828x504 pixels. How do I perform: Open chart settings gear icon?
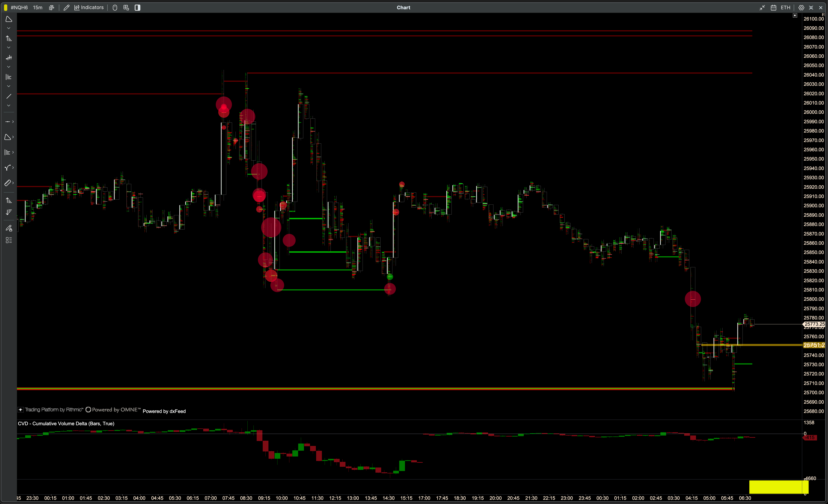click(801, 7)
